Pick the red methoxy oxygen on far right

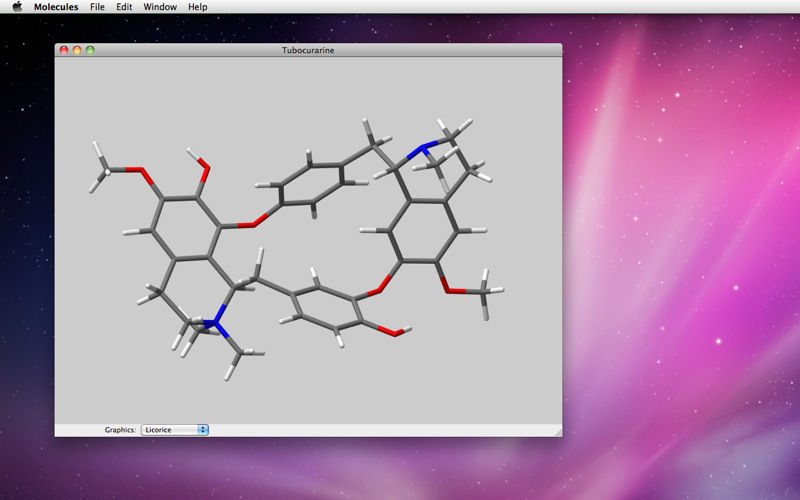449,290
